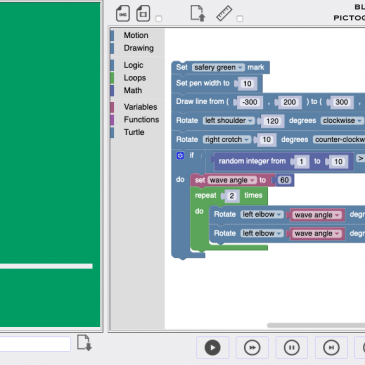Click the -300 coordinate field
365x365 pixels.
(249, 102)
